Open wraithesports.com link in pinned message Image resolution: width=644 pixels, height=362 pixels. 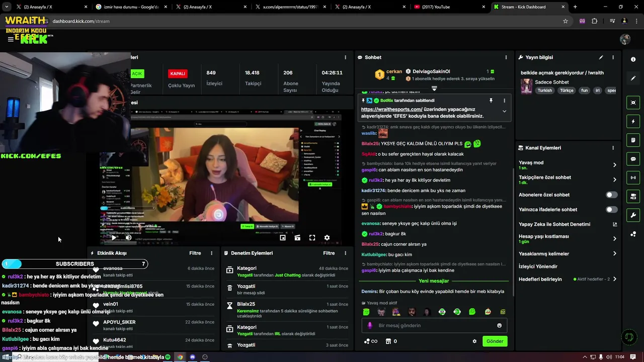(x=391, y=109)
